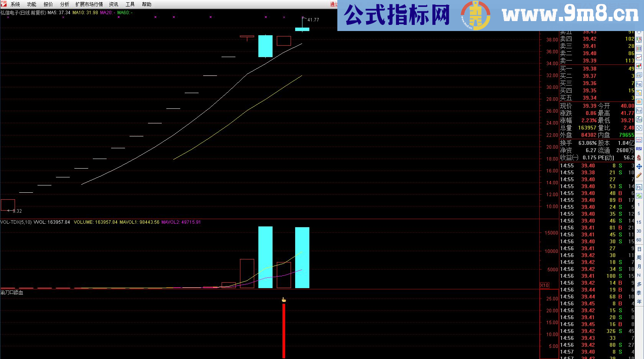
Task: Expand the 工具 menu
Action: 130,4
